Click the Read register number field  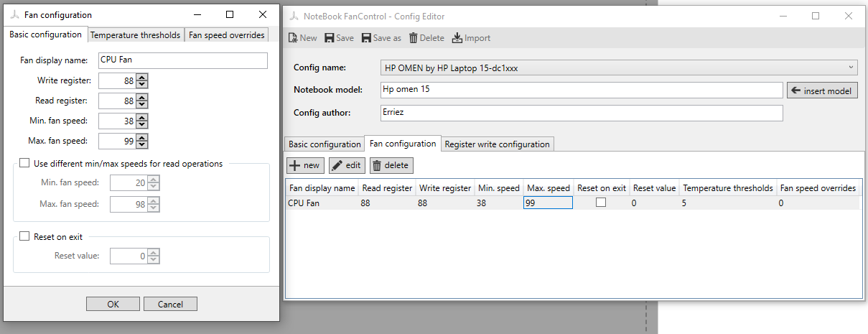[x=117, y=101]
